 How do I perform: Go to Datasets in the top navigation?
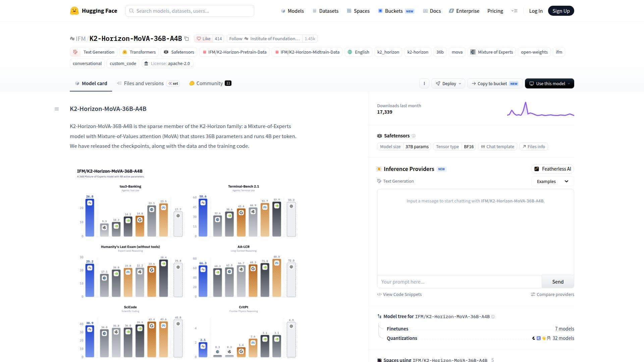pyautogui.click(x=325, y=11)
